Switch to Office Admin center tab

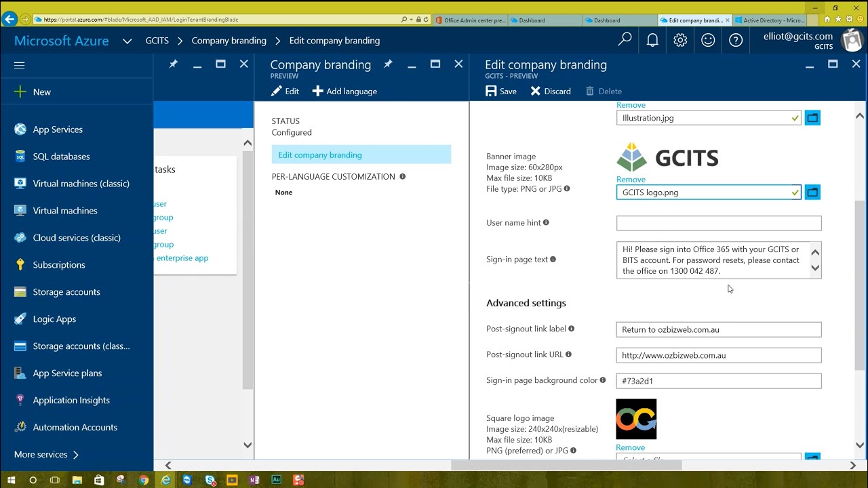469,20
